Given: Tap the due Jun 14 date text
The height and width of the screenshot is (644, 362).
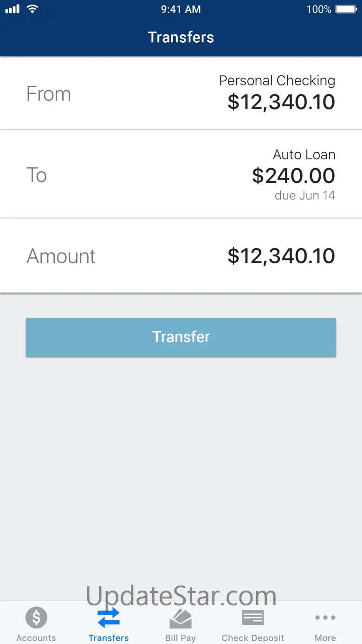Looking at the screenshot, I should 305,195.
